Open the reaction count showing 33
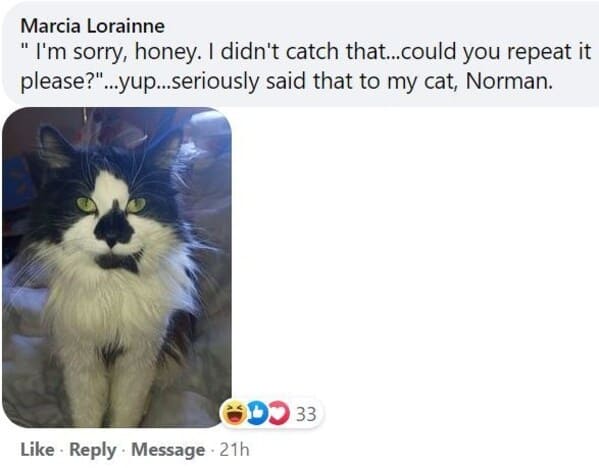 click(x=306, y=414)
